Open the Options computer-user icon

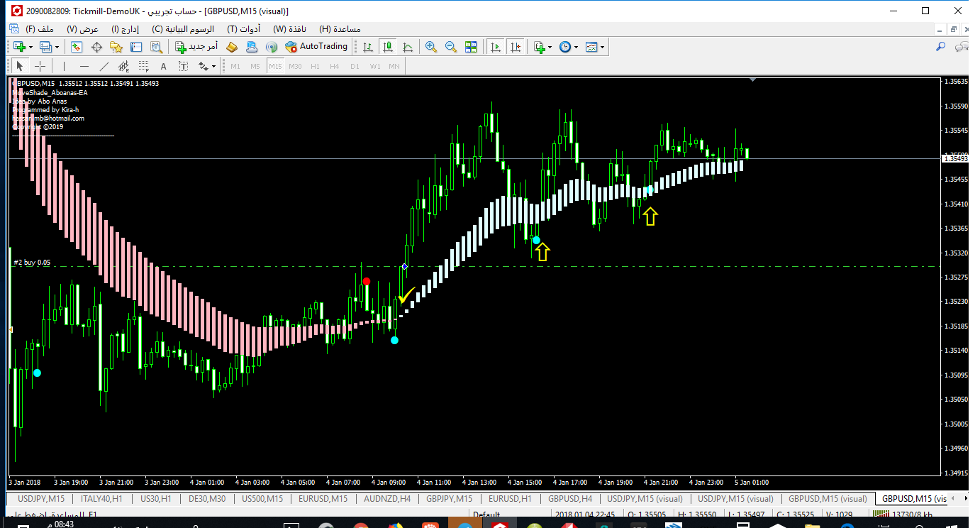click(x=251, y=47)
